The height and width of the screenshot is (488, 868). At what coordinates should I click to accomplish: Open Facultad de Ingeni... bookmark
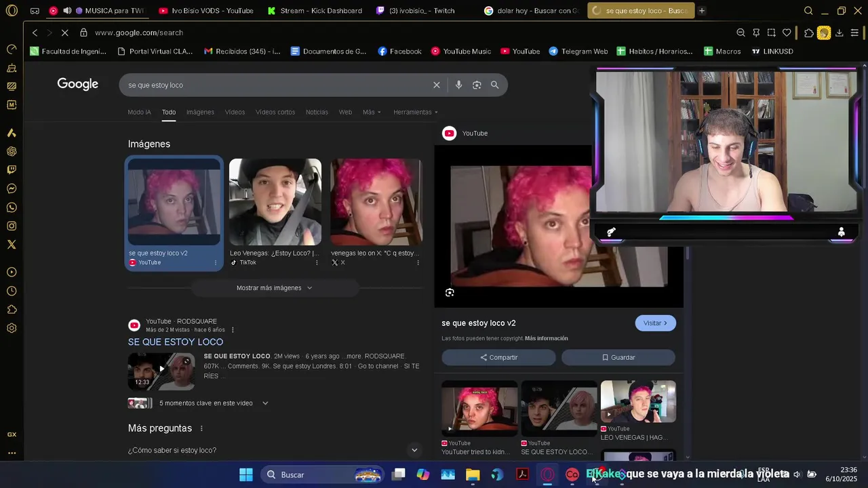point(68,52)
